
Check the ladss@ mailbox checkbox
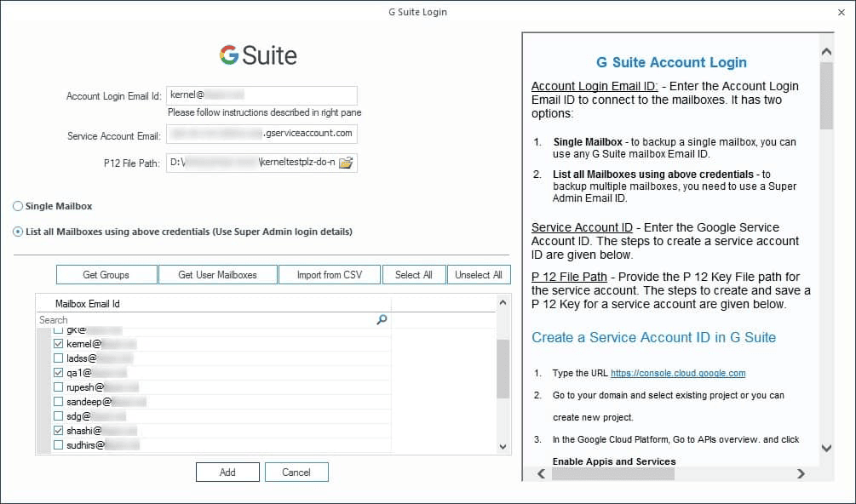point(59,358)
